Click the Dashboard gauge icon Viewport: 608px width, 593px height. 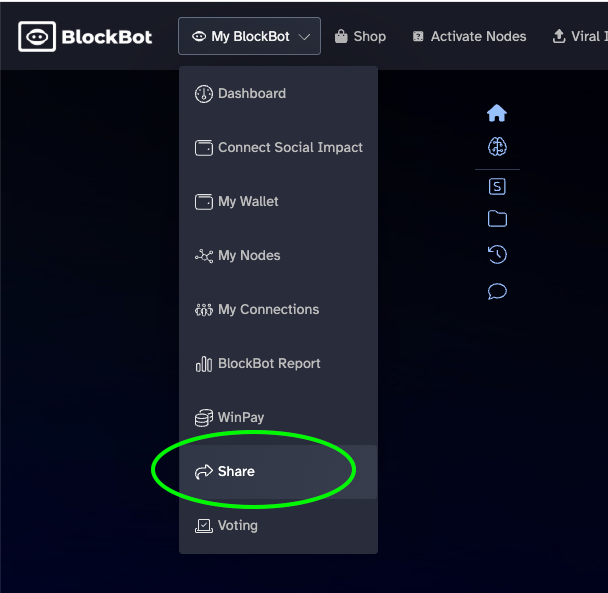coord(204,94)
